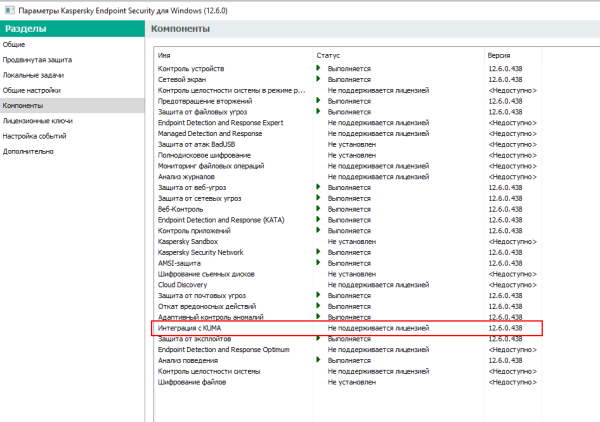This screenshot has width=600, height=422.
Task: Select the Контроль целостности системы в режиме р… row
Action: (x=347, y=90)
